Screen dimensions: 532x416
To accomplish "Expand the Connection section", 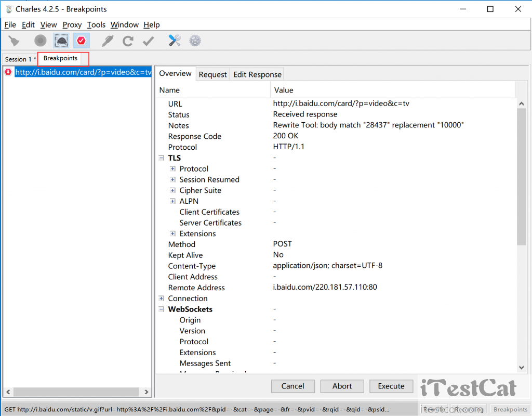I will 161,298.
